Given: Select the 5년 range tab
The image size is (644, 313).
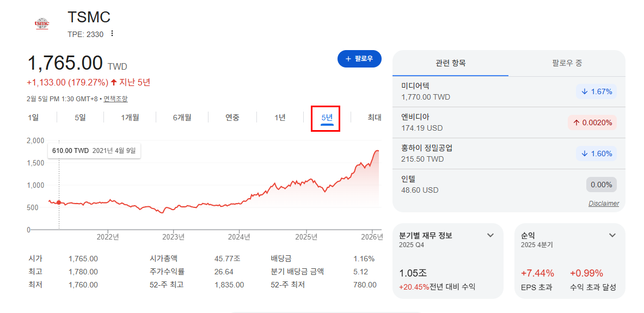Looking at the screenshot, I should click(327, 118).
